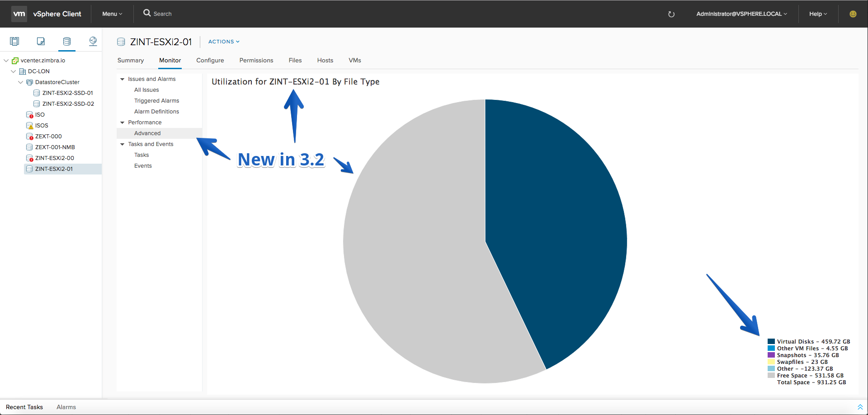Collapse the Issues and Alarms section
This screenshot has height=415, width=868.
[122, 79]
